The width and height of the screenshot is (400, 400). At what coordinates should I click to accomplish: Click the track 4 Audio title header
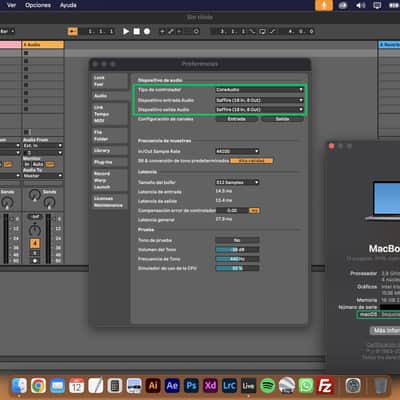point(43,45)
